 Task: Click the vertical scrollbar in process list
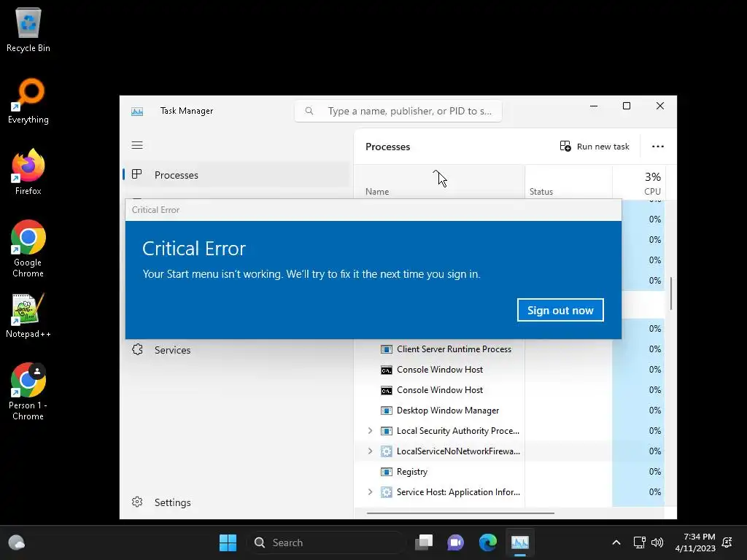(671, 293)
